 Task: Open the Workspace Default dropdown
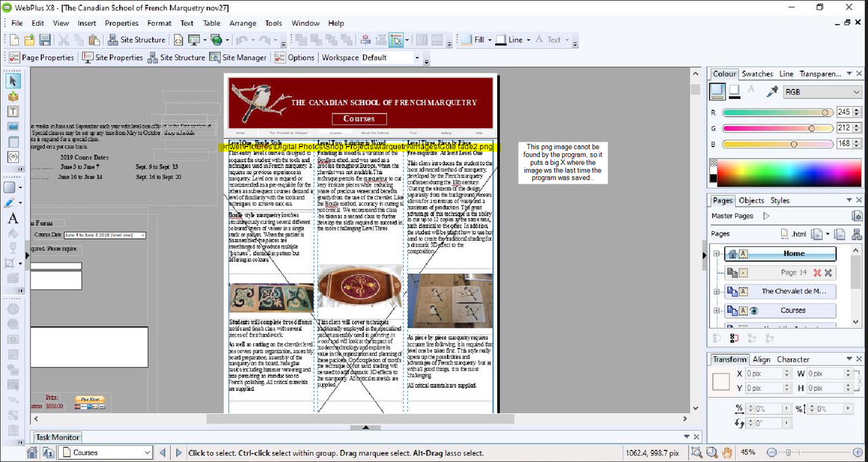point(390,58)
